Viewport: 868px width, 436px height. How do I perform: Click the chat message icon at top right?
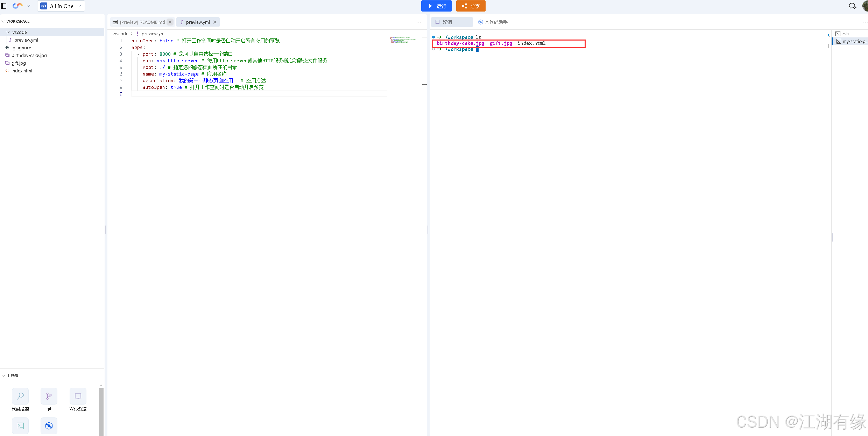pyautogui.click(x=852, y=6)
